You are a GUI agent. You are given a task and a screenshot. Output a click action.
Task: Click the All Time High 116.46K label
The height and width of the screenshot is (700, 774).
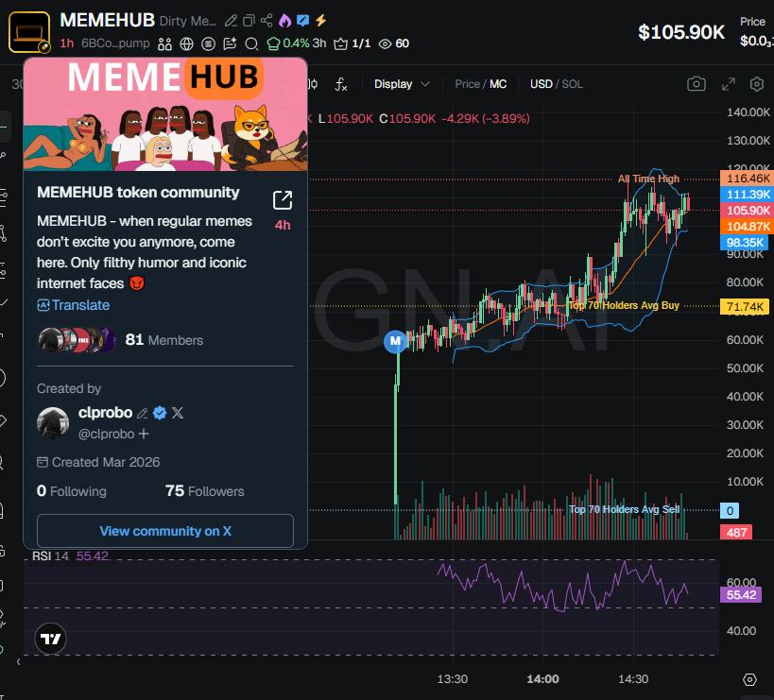coord(648,179)
